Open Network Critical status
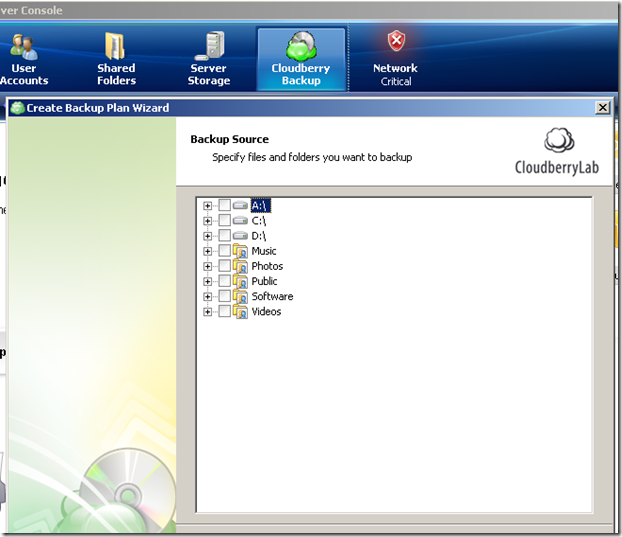The width and height of the screenshot is (622, 537). click(x=395, y=59)
